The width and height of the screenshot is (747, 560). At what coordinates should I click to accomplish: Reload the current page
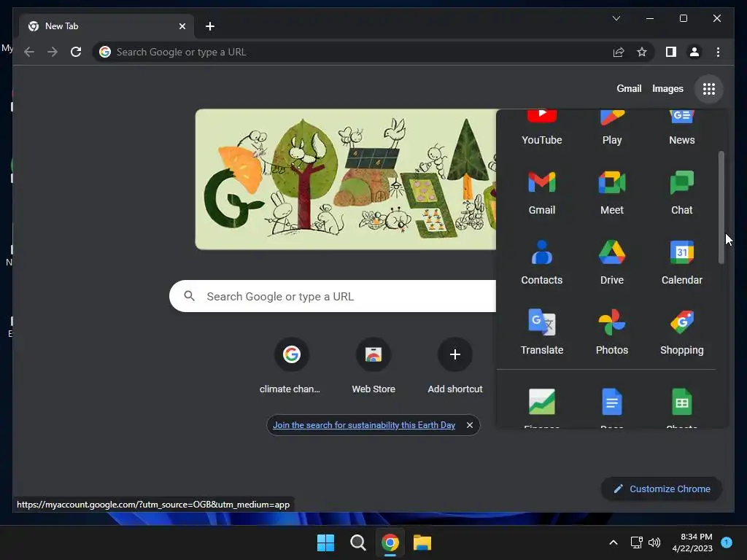76,52
